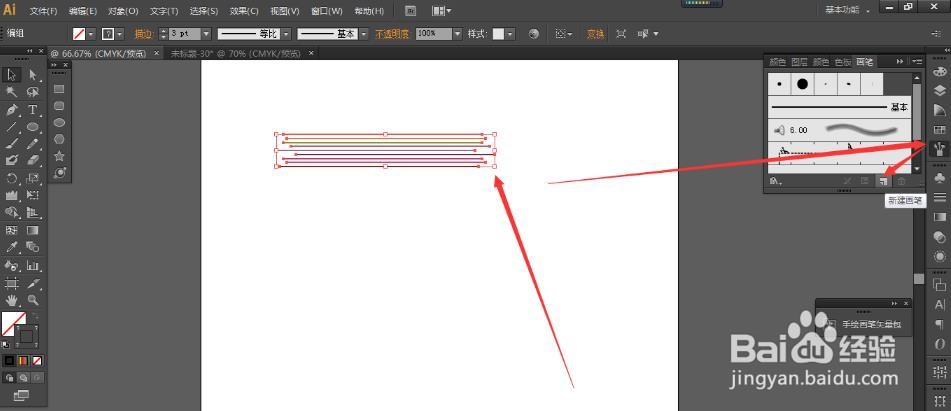Pick Polygon in floating shape panel

59,139
